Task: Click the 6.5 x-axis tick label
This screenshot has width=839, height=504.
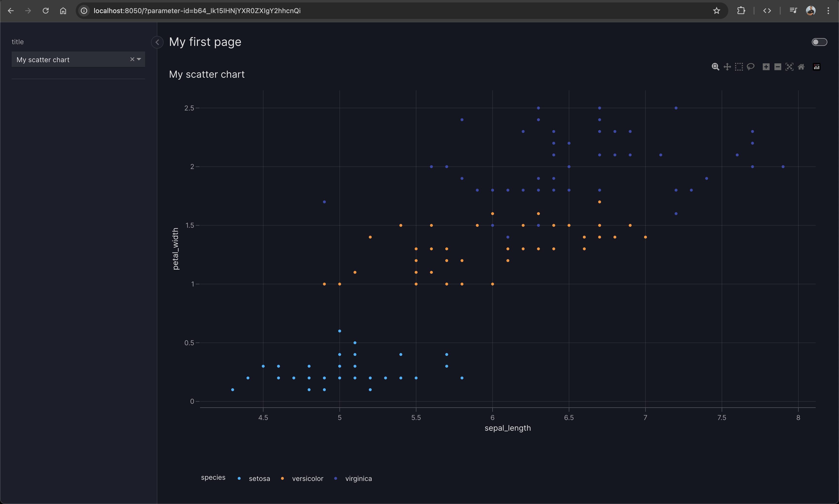Action: (x=569, y=418)
